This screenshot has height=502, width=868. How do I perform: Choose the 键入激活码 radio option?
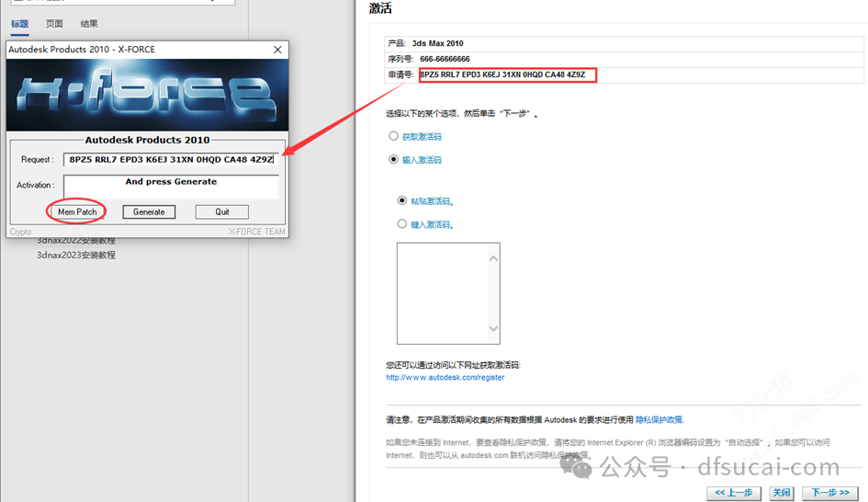(x=402, y=223)
